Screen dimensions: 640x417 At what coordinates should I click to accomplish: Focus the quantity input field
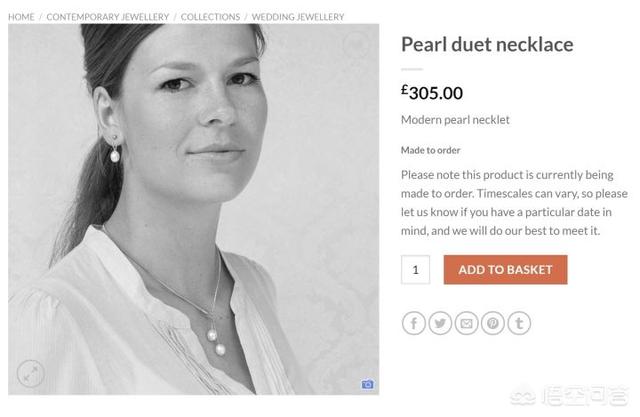click(x=415, y=270)
